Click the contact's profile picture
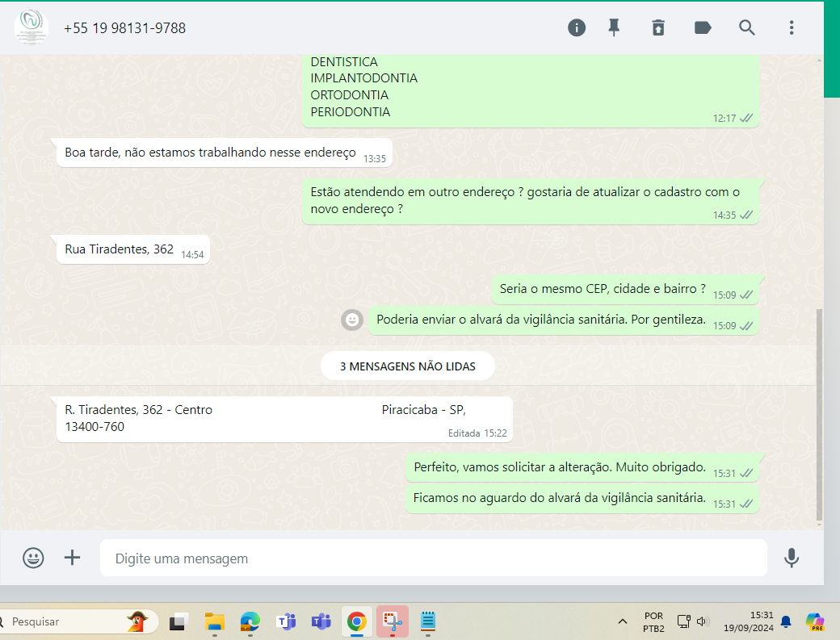This screenshot has height=640, width=840. pyautogui.click(x=31, y=27)
